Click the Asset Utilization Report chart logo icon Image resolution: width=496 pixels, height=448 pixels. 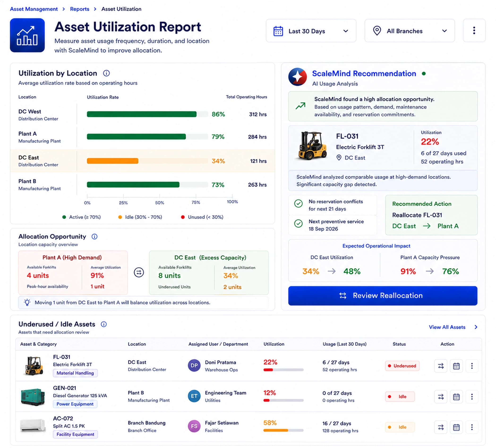coord(27,35)
